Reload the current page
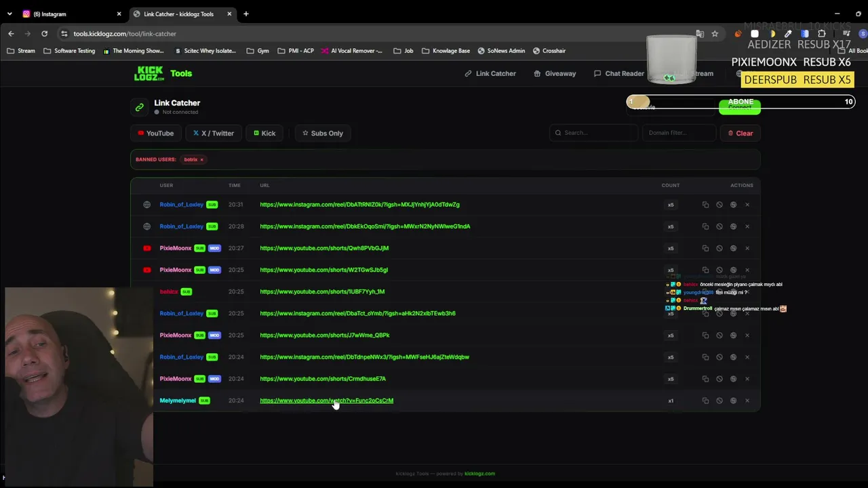The height and width of the screenshot is (488, 868). 44,33
